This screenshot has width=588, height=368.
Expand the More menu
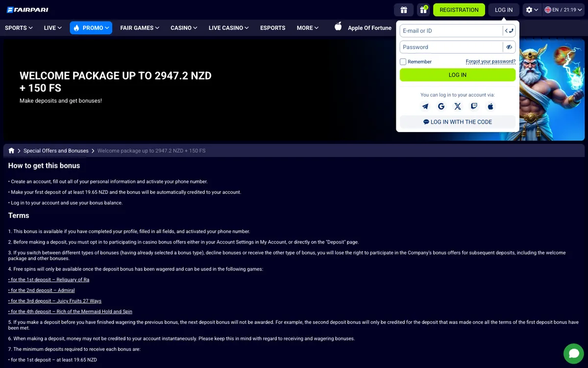(308, 28)
